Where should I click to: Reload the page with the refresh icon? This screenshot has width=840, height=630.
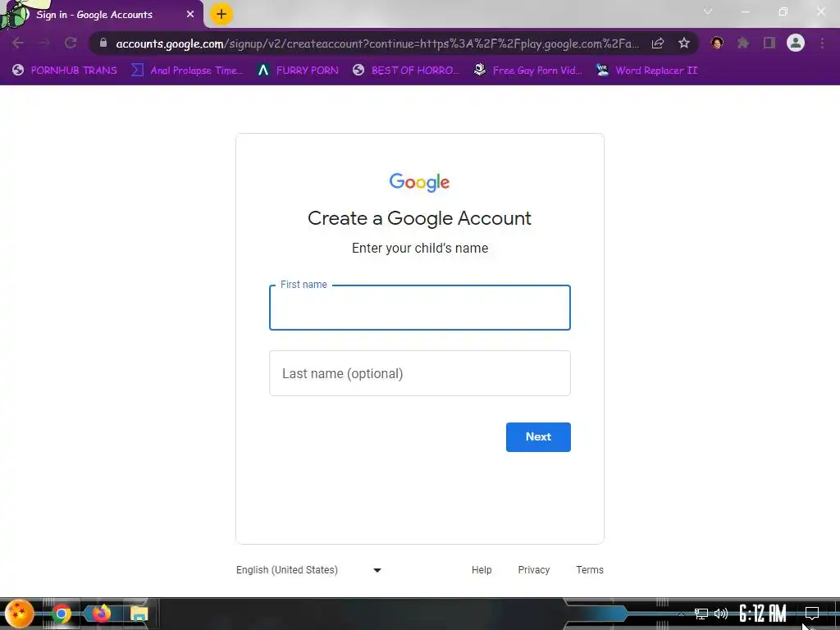pos(71,43)
